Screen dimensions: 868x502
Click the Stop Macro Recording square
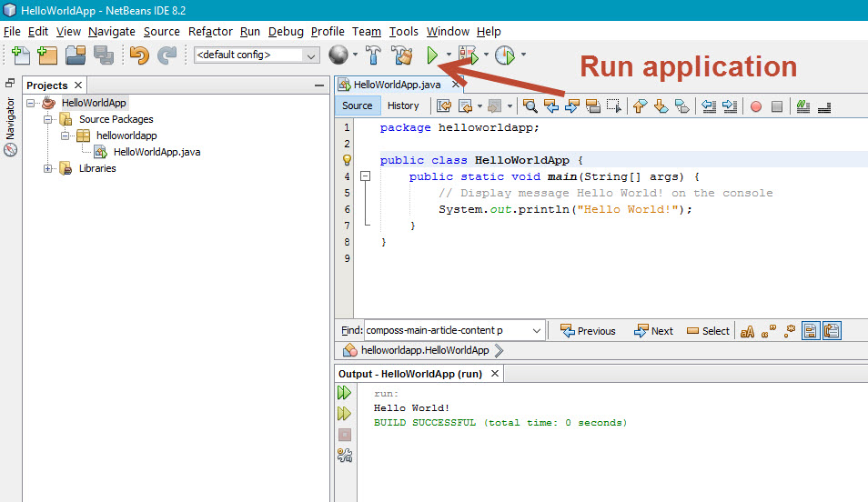(777, 106)
